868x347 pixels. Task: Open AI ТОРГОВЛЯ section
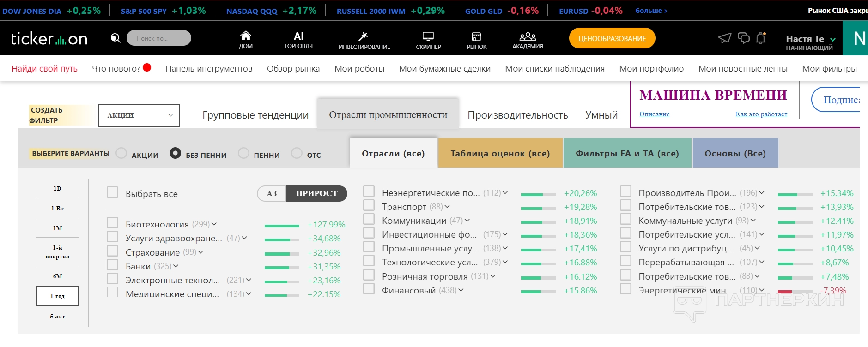click(x=298, y=40)
